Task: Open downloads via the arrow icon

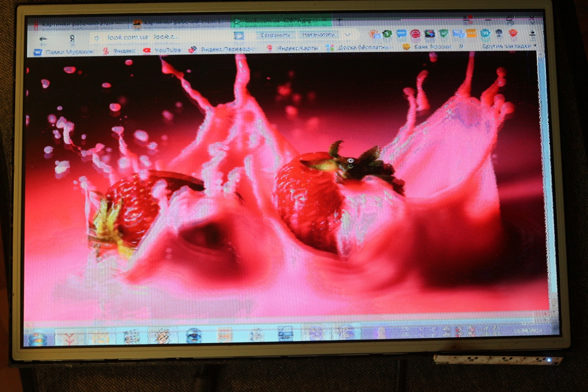Action: click(x=533, y=33)
